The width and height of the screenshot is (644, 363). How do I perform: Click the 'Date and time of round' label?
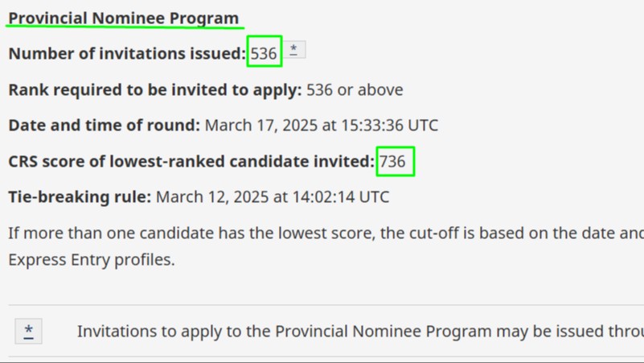click(x=104, y=125)
